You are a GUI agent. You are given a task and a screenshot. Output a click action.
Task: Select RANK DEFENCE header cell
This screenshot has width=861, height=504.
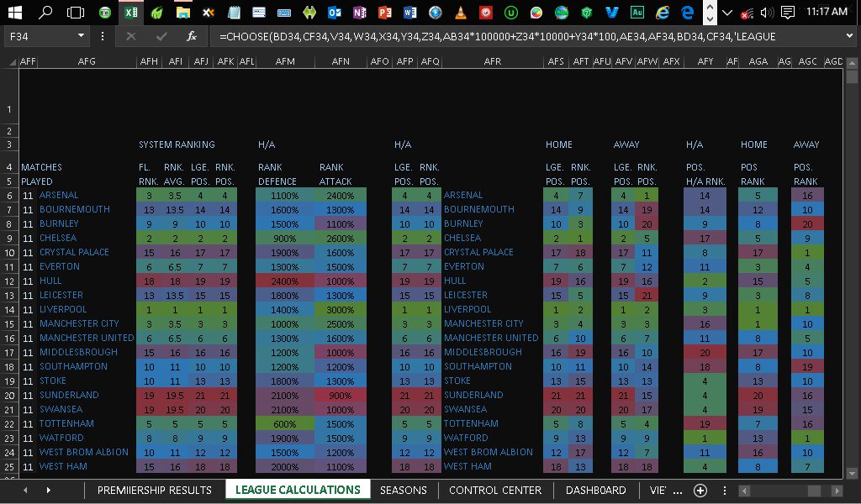[277, 175]
